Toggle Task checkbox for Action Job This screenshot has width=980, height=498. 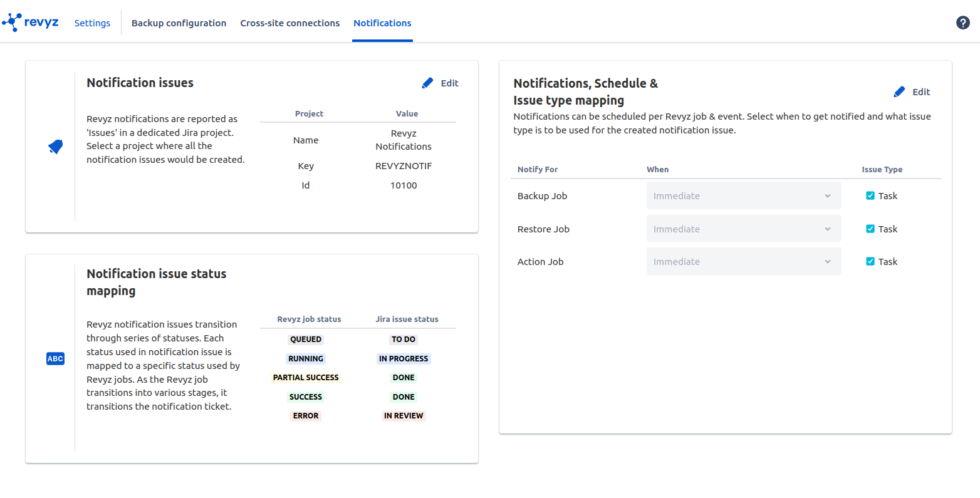(870, 262)
